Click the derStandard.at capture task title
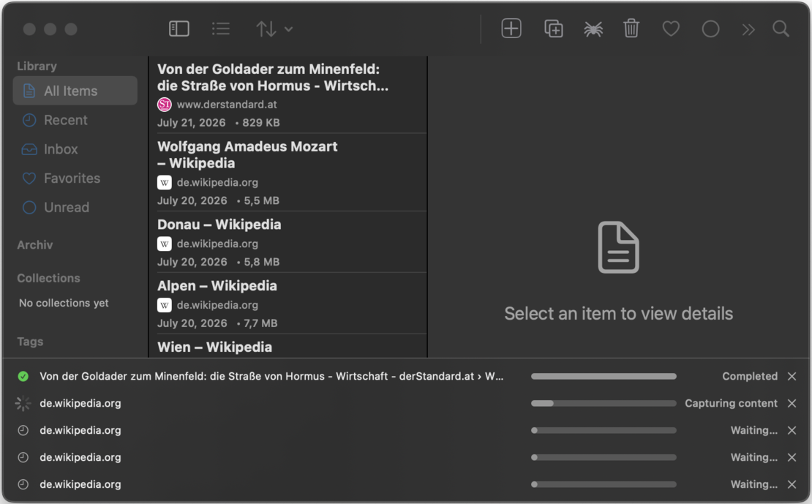 point(271,377)
